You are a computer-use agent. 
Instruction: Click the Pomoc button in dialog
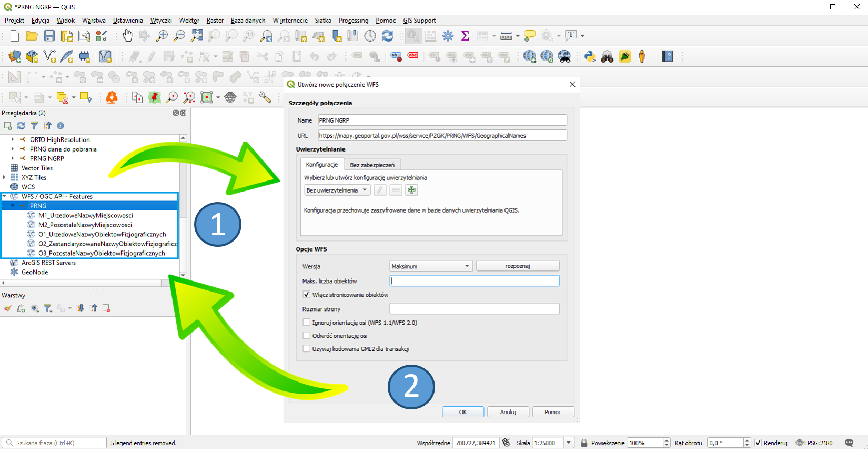click(x=553, y=412)
